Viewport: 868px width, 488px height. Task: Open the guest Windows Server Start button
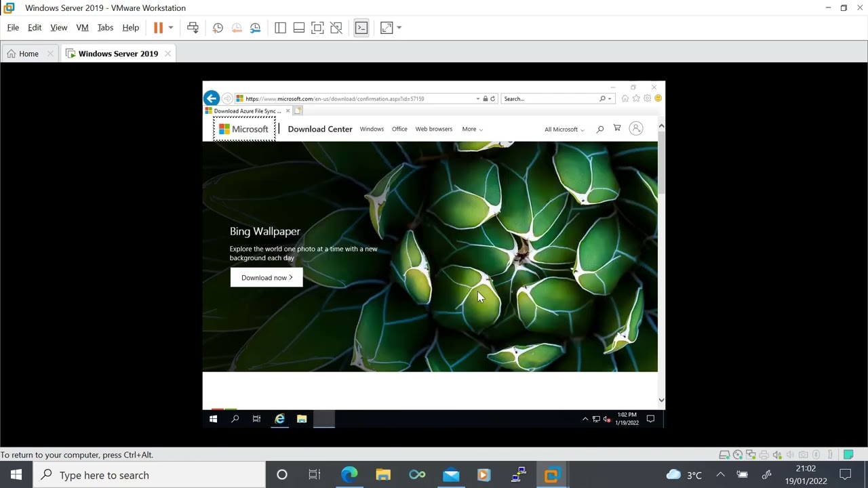point(213,420)
